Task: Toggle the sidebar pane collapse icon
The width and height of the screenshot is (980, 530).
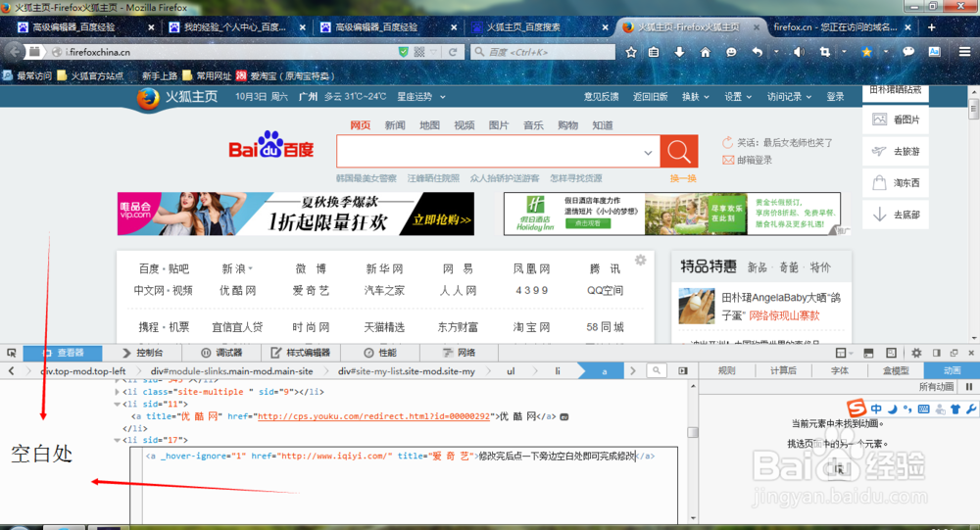Action: point(683,370)
